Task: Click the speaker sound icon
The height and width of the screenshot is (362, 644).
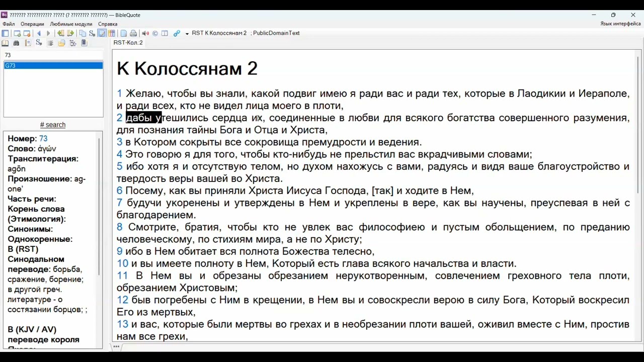Action: pos(145,33)
